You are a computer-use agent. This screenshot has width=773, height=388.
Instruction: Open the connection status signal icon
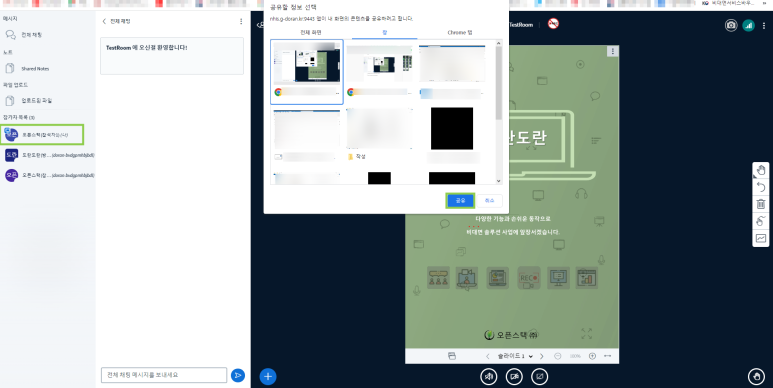click(x=748, y=25)
